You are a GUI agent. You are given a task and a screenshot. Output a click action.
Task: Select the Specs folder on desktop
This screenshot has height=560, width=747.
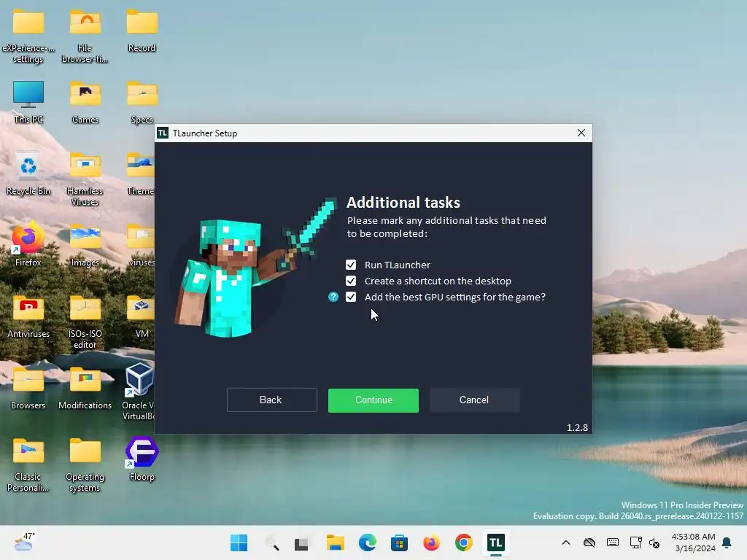pos(142,102)
